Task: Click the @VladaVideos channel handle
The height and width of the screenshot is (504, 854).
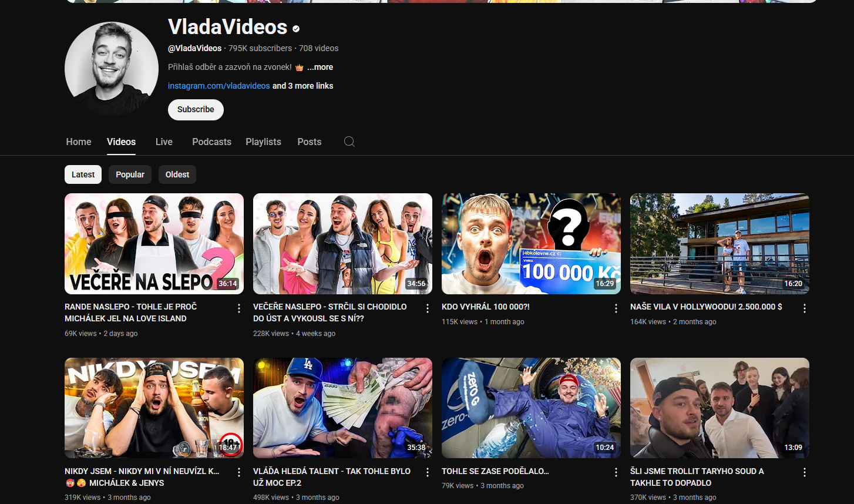Action: click(x=195, y=48)
